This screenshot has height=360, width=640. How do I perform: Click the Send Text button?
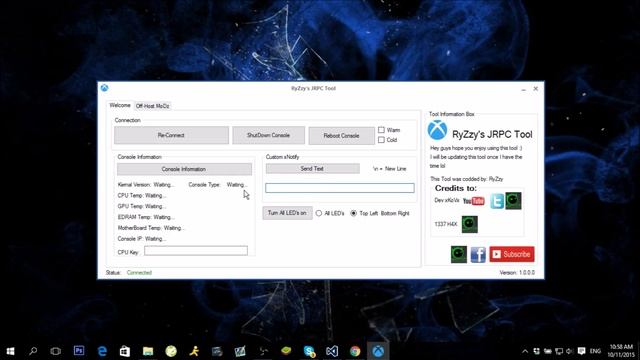(x=313, y=169)
